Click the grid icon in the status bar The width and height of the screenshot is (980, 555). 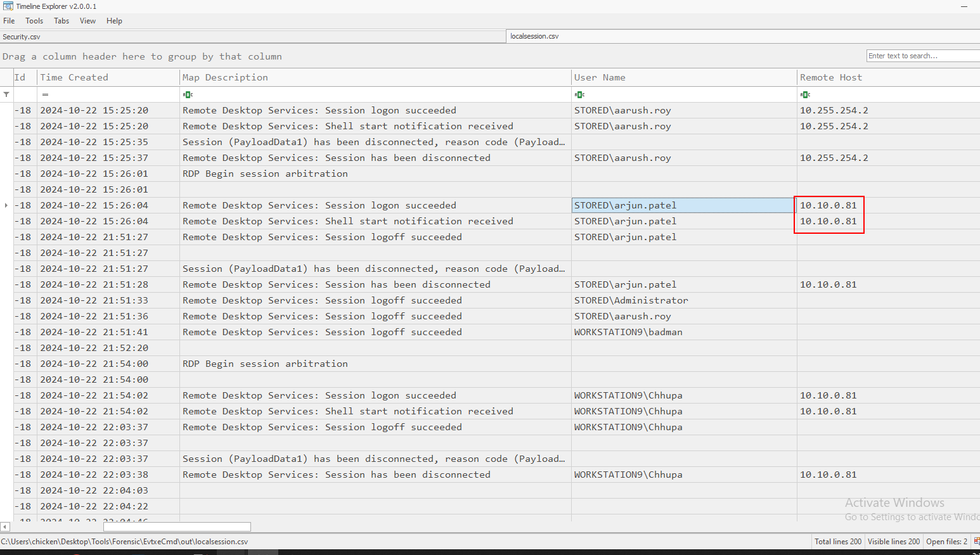click(x=976, y=541)
